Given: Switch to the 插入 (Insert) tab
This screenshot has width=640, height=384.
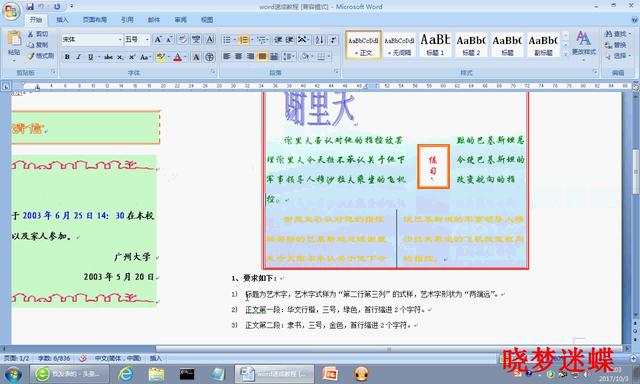Looking at the screenshot, I should click(x=62, y=20).
